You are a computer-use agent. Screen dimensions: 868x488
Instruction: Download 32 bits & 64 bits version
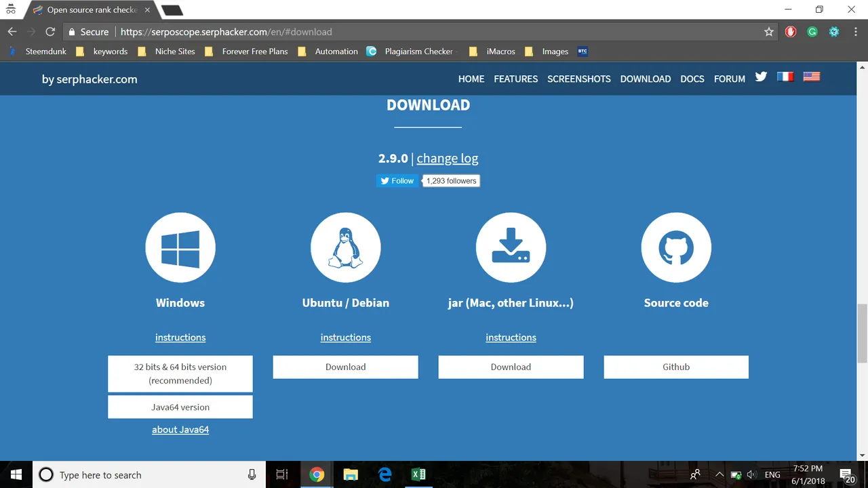(180, 373)
